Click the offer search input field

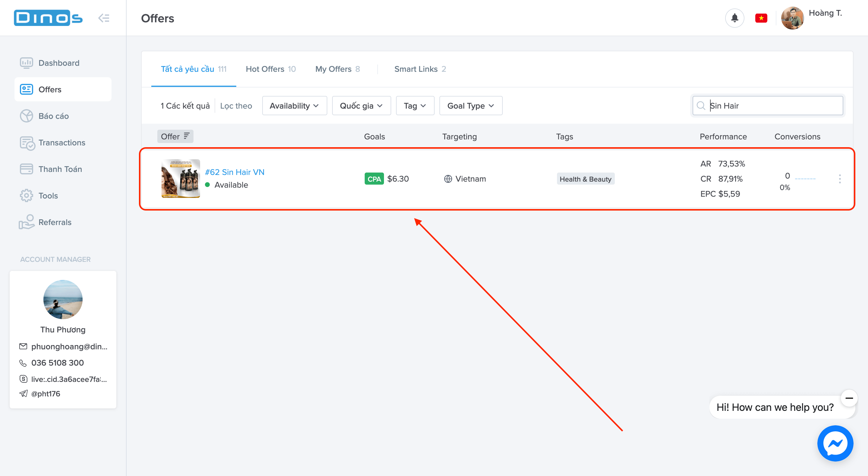(x=768, y=106)
